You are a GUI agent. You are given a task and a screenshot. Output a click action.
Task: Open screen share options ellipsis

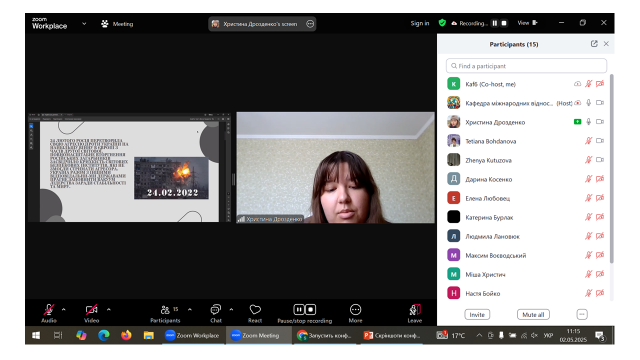310,24
